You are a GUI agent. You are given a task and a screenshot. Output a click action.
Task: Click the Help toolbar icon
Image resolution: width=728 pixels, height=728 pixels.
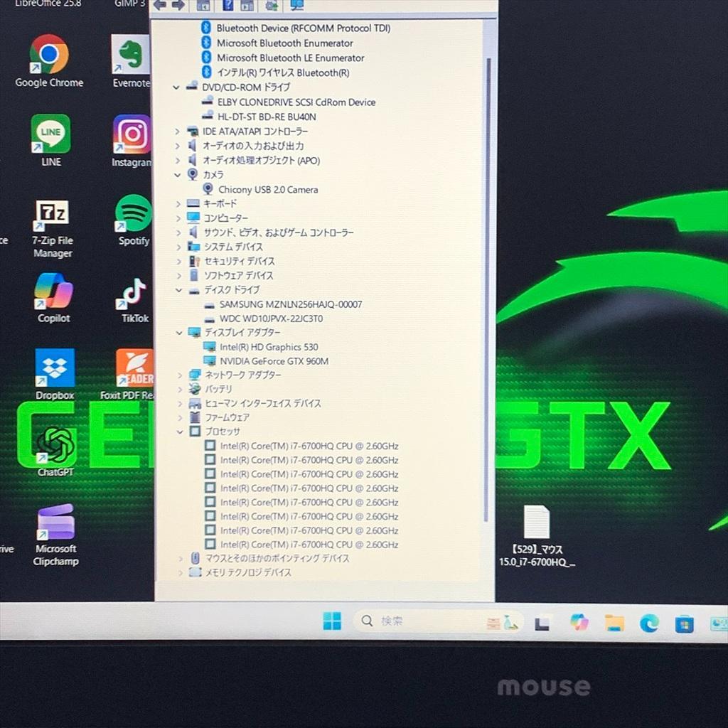pyautogui.click(x=227, y=6)
